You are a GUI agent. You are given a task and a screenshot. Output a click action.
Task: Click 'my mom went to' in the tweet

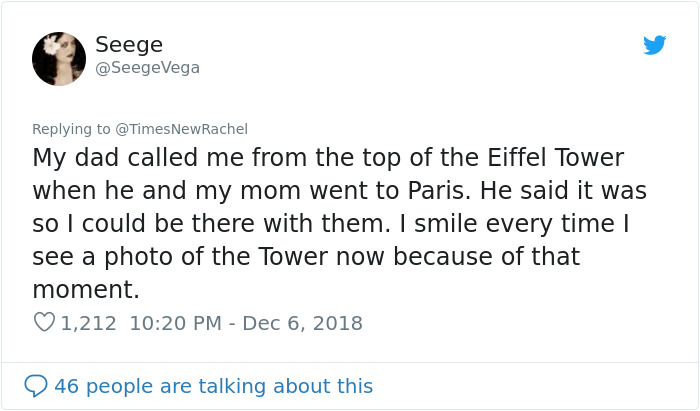click(x=326, y=190)
